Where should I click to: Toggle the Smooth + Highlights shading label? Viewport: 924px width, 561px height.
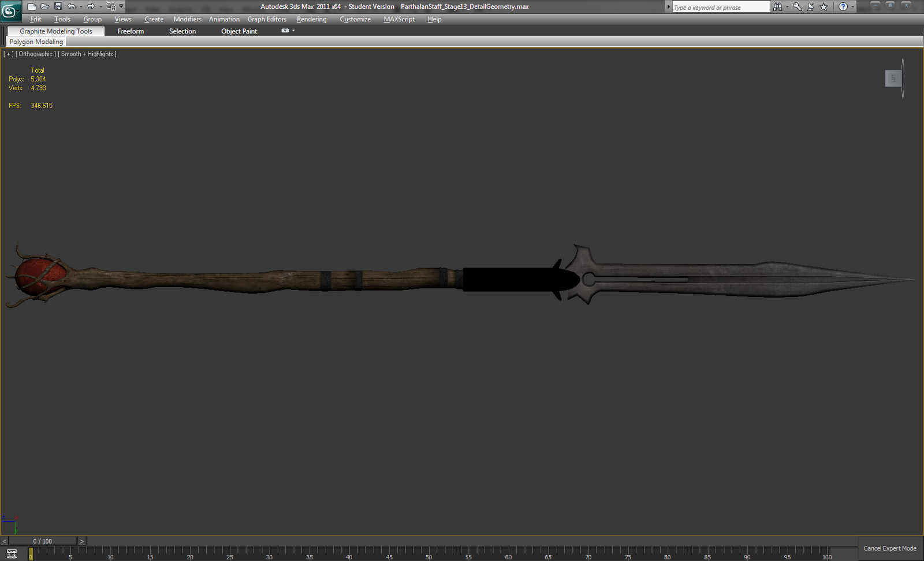(x=87, y=53)
